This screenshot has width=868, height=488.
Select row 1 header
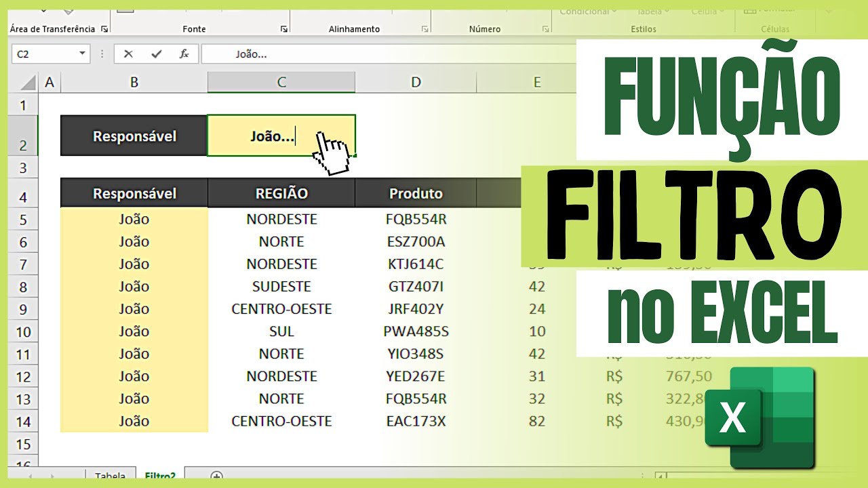23,105
